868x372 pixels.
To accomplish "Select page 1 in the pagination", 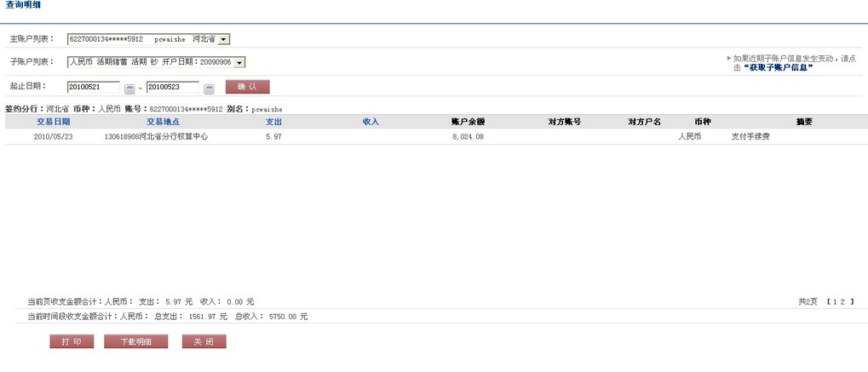I will pos(835,301).
